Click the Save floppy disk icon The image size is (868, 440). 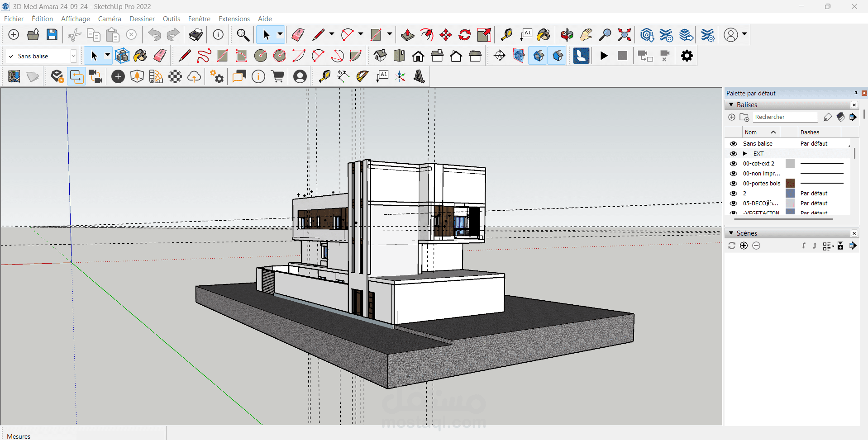[x=52, y=35]
